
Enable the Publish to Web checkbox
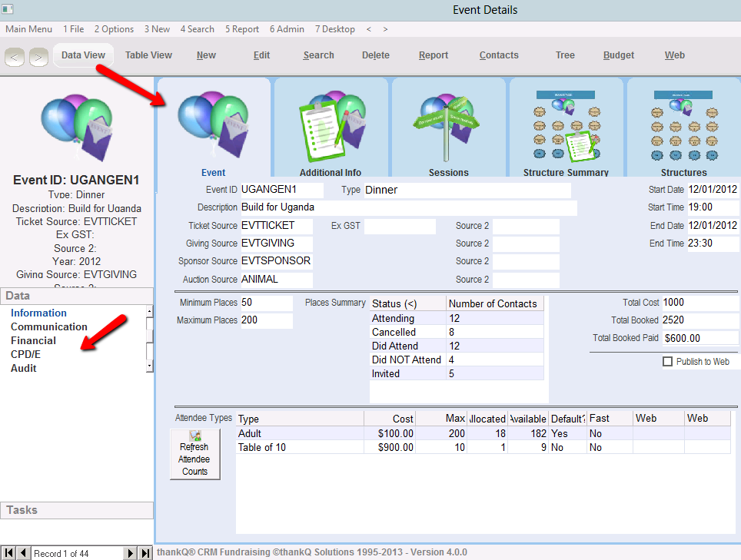point(667,361)
